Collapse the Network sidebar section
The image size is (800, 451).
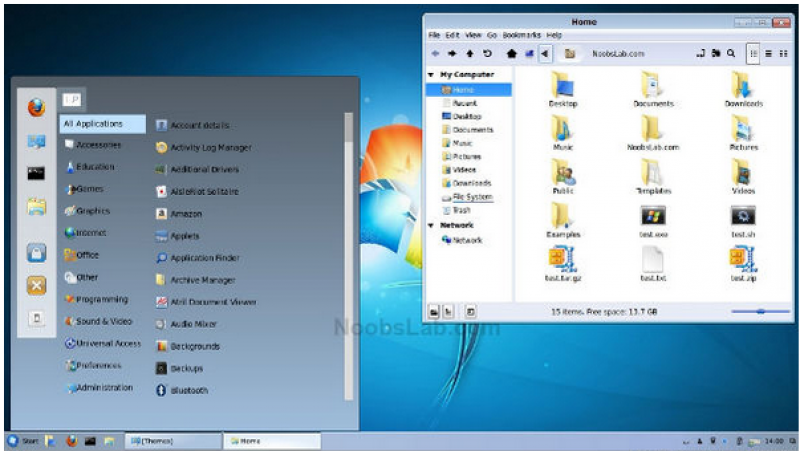pyautogui.click(x=432, y=226)
